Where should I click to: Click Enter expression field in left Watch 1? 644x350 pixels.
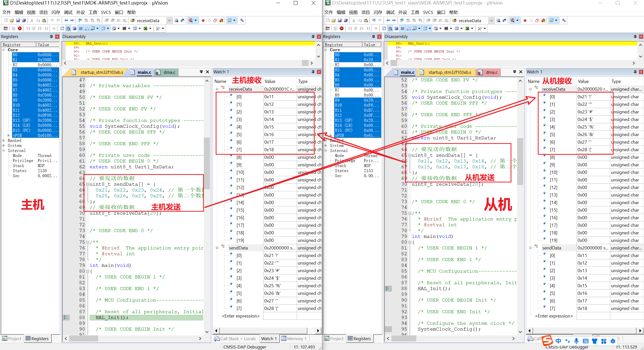241,316
